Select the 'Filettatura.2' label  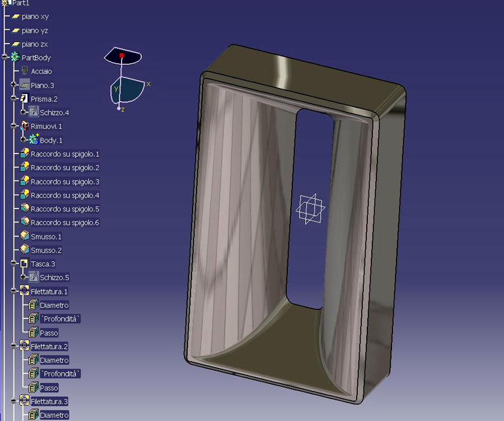[49, 346]
